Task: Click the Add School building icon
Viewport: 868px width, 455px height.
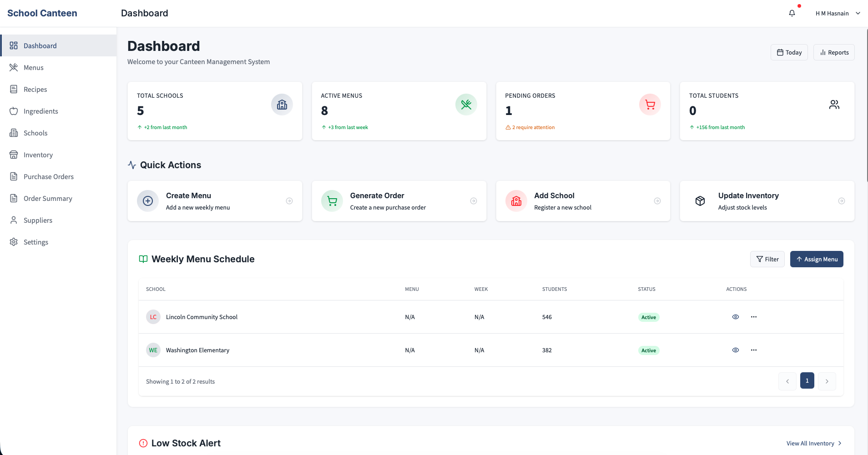Action: pos(516,201)
